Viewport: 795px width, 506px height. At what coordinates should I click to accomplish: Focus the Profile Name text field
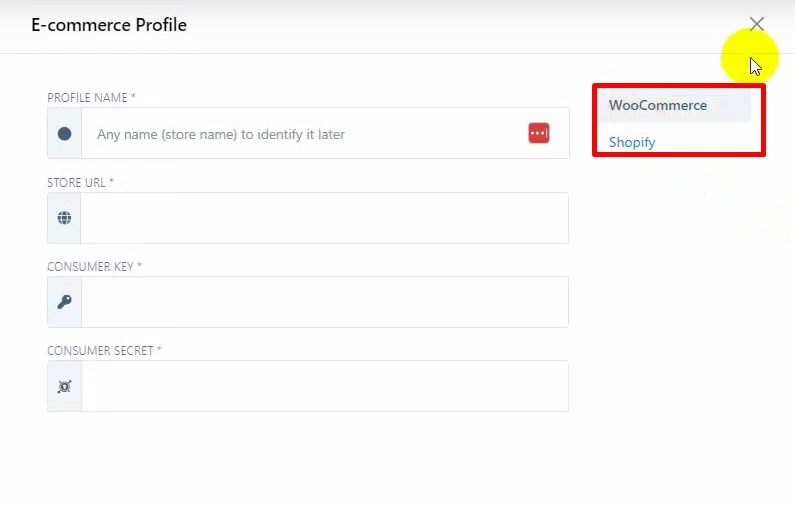(x=300, y=134)
